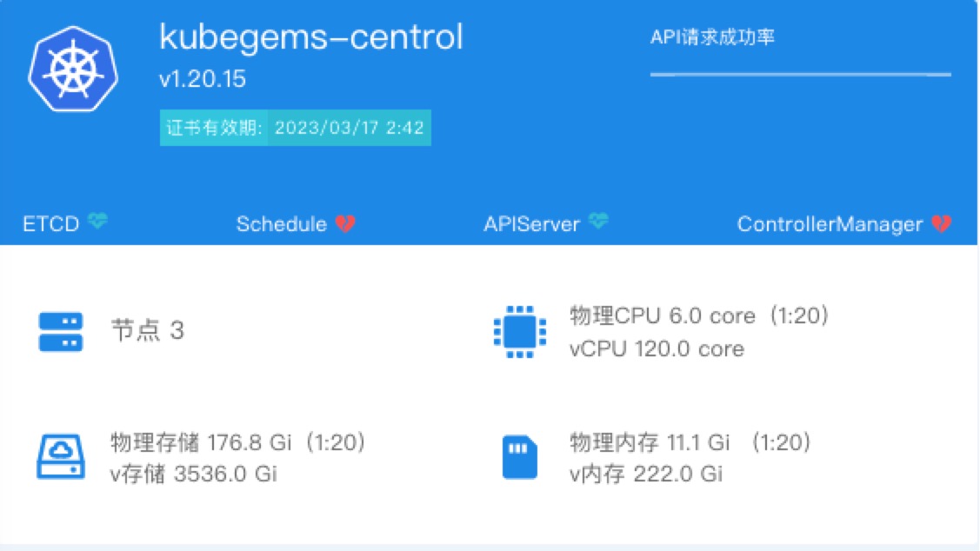980x551 pixels.
Task: Click the certificate expiry date badge
Action: click(x=295, y=128)
